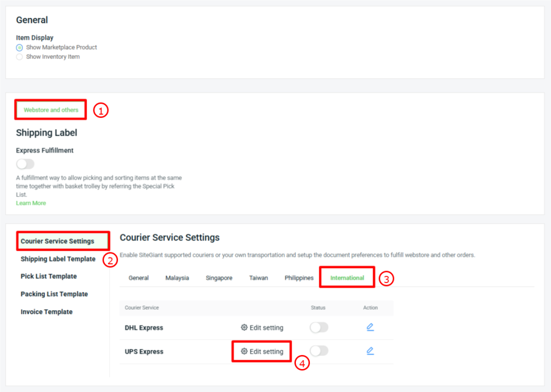Click the Learn More link

pyautogui.click(x=31, y=203)
